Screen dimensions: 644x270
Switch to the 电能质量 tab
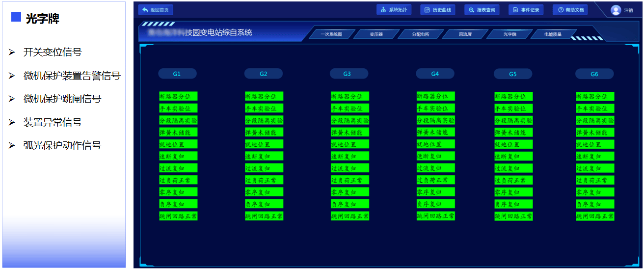tap(553, 34)
